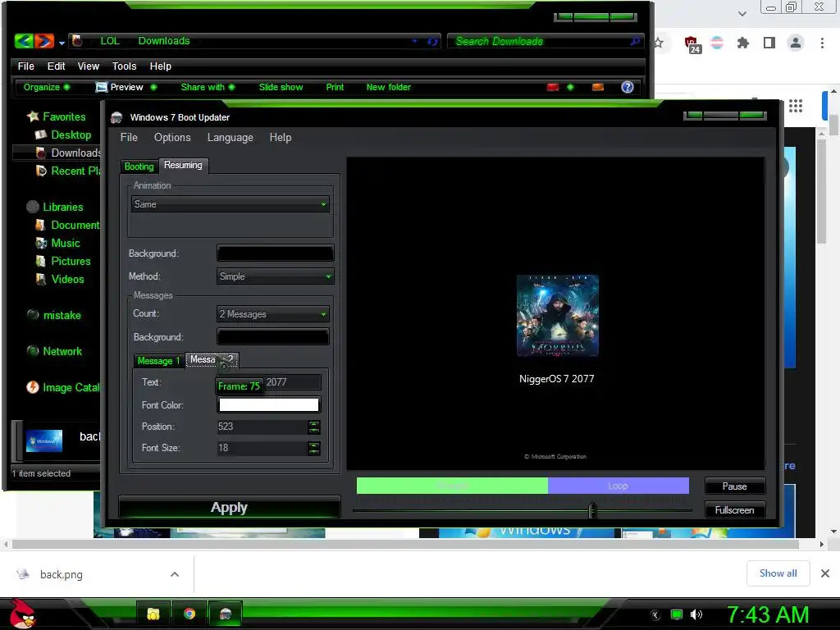This screenshot has width=840, height=630.
Task: Click the network monitor tray icon
Action: click(677, 614)
